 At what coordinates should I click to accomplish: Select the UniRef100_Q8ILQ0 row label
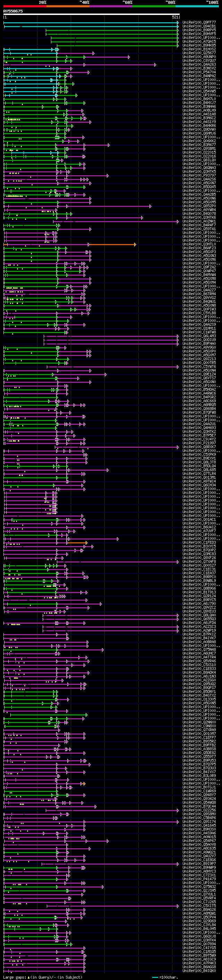(x=199, y=160)
